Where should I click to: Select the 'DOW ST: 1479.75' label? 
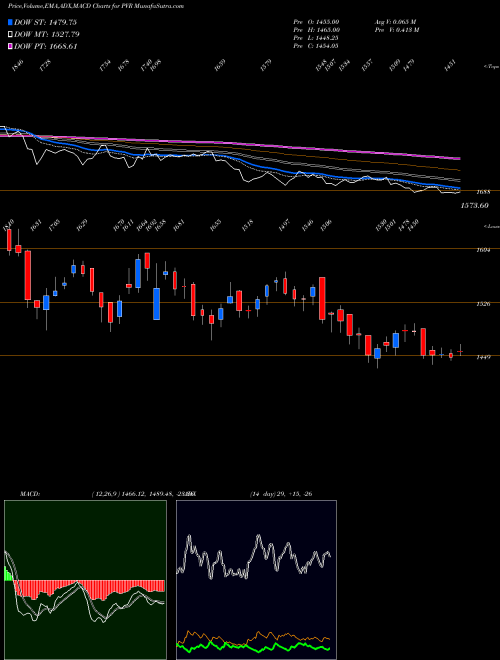pos(45,22)
